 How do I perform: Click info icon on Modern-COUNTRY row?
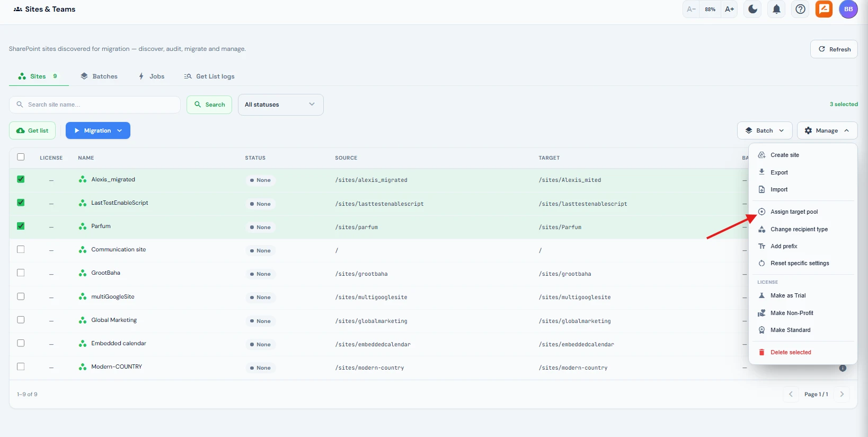843,368
